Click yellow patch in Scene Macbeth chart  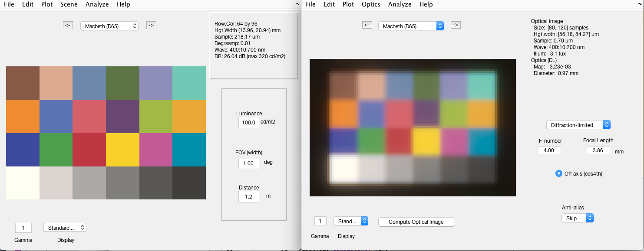coord(122,150)
